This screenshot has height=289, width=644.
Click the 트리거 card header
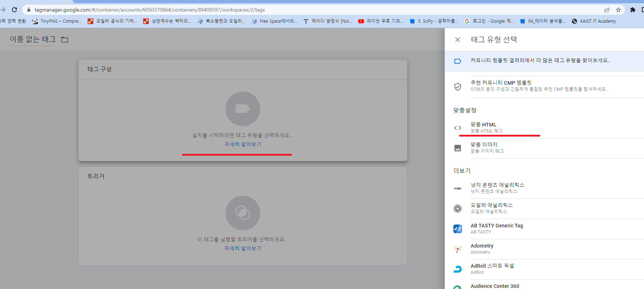[243, 176]
